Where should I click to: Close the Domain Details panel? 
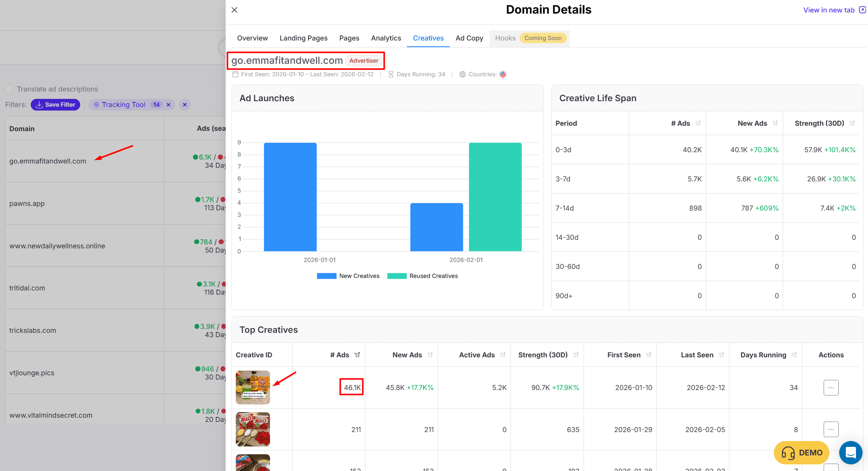(x=234, y=10)
